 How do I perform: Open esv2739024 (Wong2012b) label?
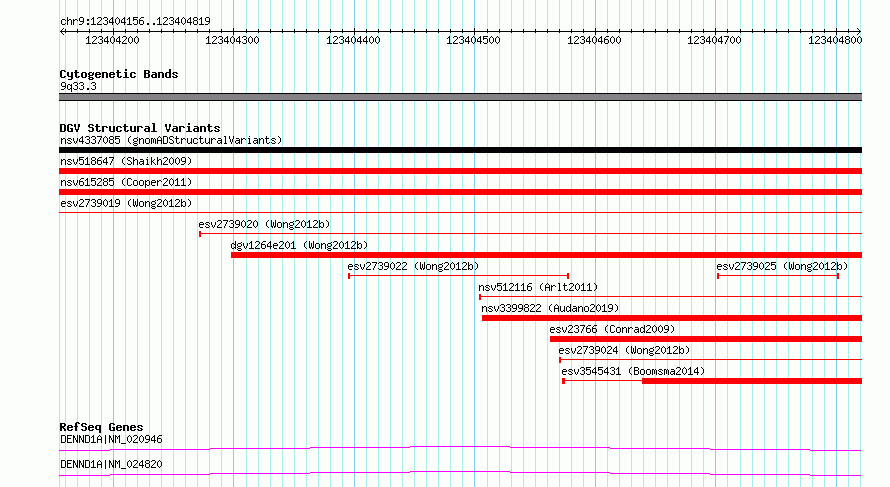click(624, 350)
